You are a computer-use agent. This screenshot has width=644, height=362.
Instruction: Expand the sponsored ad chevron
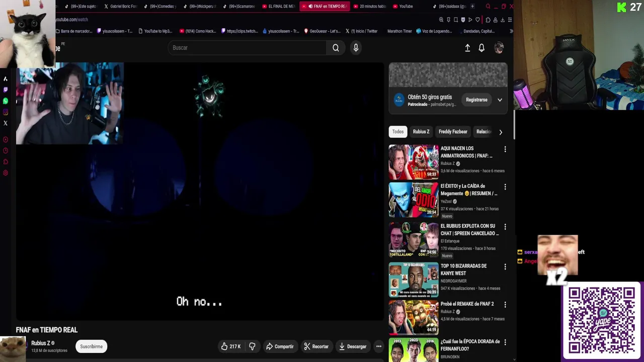tap(500, 100)
